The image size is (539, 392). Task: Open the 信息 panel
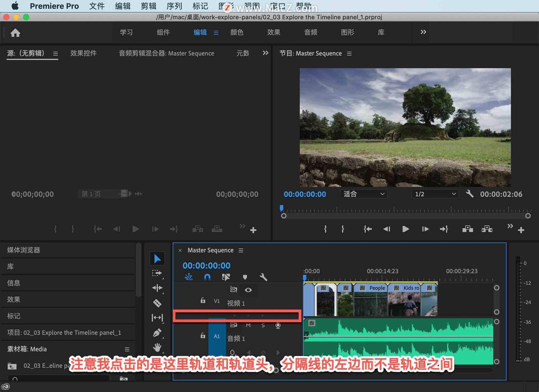click(14, 283)
